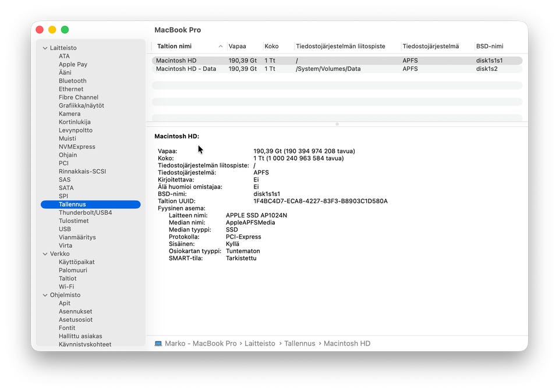Sort by BSD-nimi column header

(x=490, y=47)
